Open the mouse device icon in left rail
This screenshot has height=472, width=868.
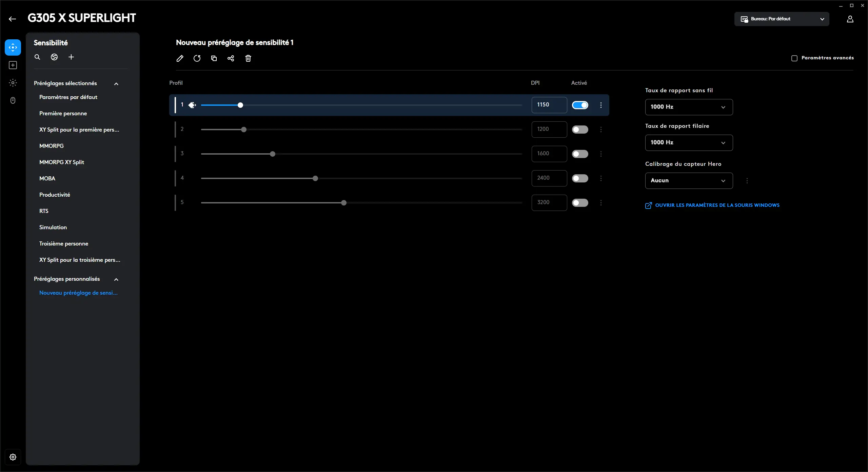pos(13,100)
